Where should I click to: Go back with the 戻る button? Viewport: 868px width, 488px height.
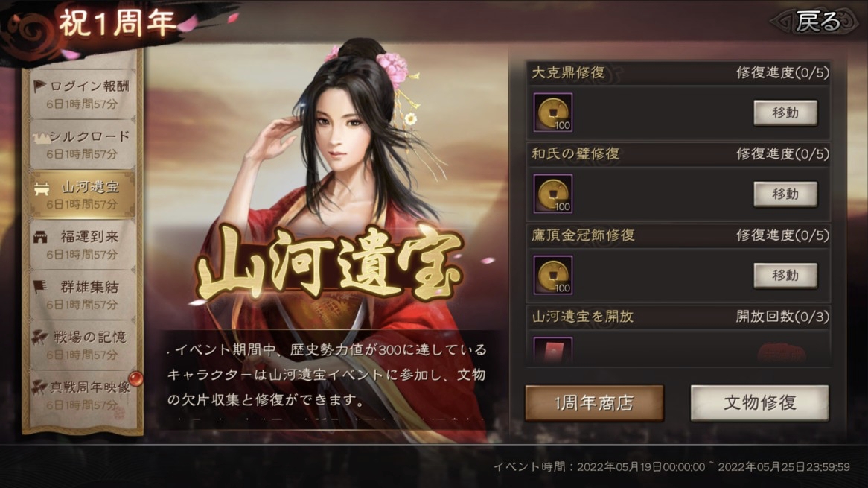tap(816, 22)
